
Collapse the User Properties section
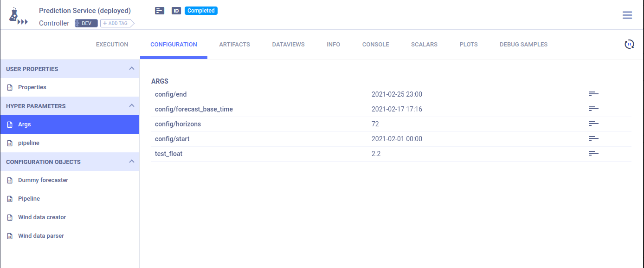point(131,69)
